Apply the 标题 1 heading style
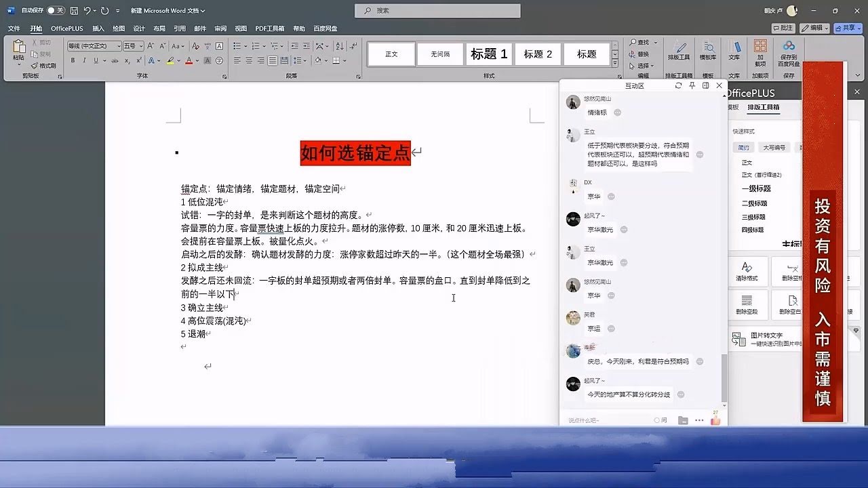Image resolution: width=868 pixels, height=488 pixels. click(489, 54)
